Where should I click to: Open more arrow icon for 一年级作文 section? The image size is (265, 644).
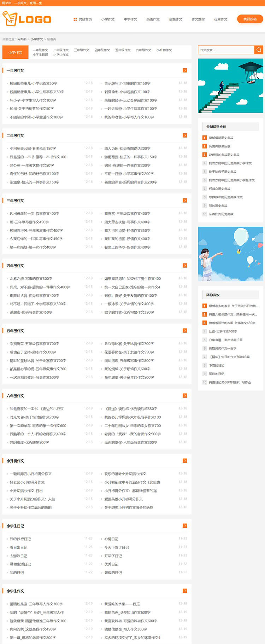point(185,70)
